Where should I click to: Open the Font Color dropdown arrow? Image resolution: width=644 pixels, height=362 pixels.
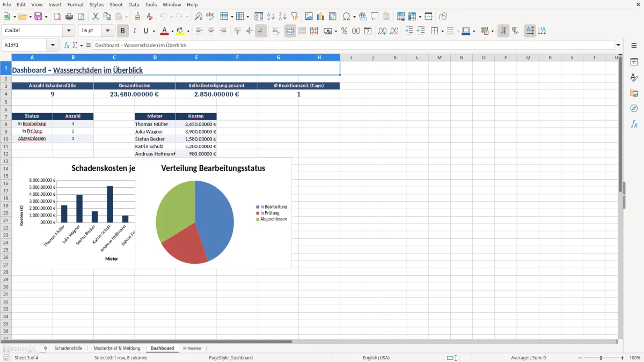pyautogui.click(x=172, y=31)
